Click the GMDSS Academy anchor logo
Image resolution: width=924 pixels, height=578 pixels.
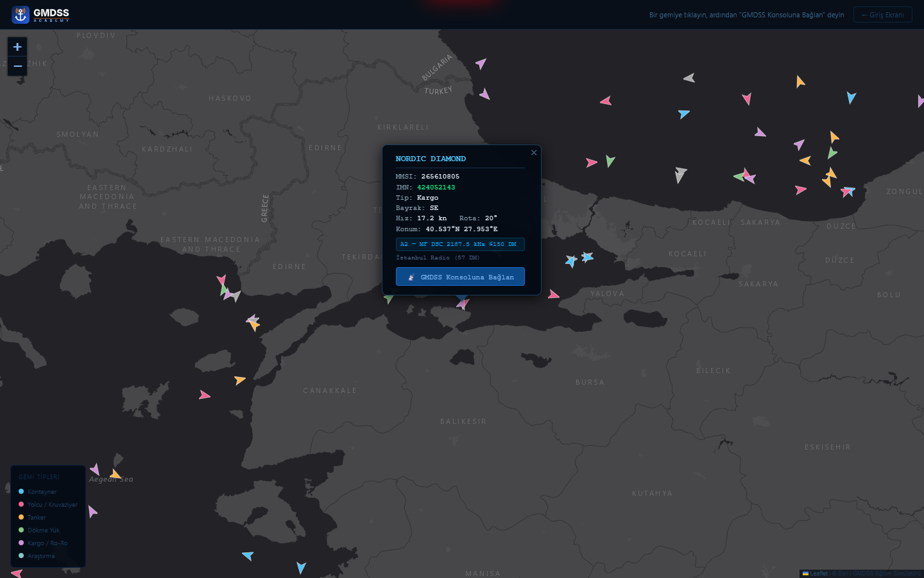pyautogui.click(x=21, y=14)
